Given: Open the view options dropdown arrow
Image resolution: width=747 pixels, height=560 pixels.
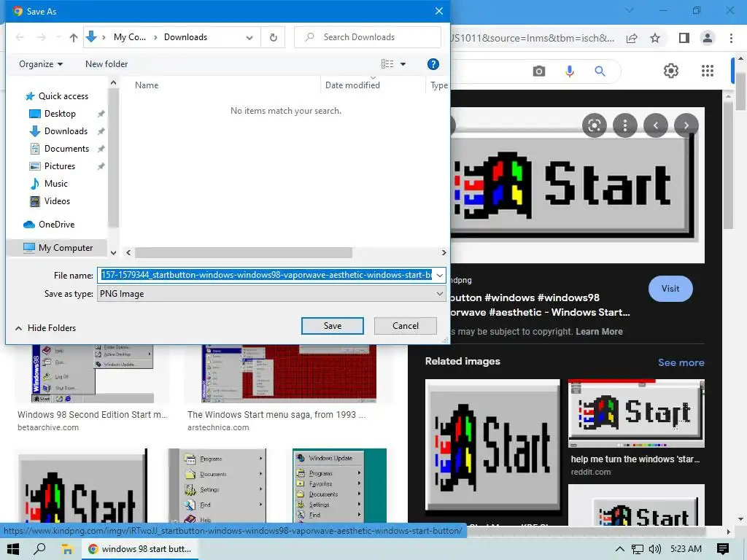Looking at the screenshot, I should click(403, 64).
